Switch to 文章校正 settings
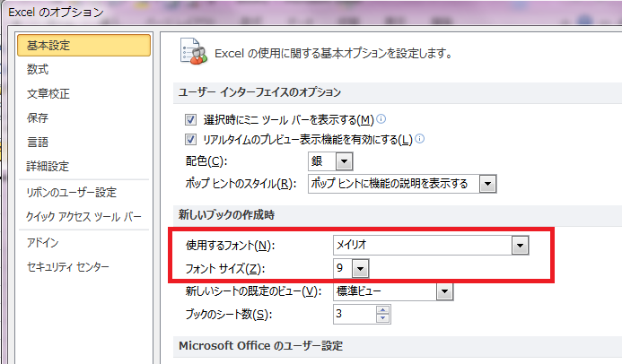Viewport: 622px width, 364px height. tap(48, 93)
